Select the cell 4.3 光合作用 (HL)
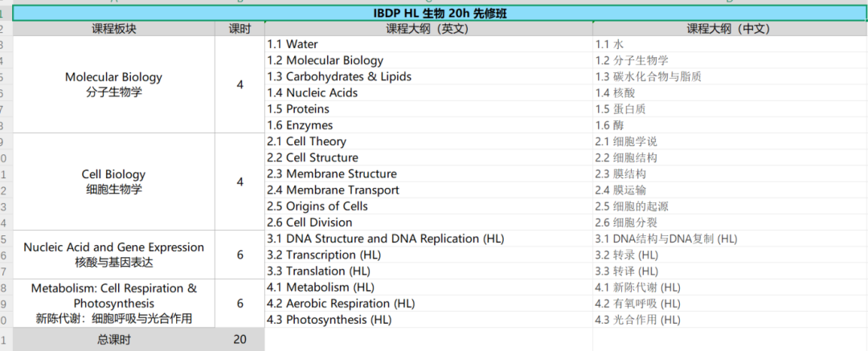 730,320
